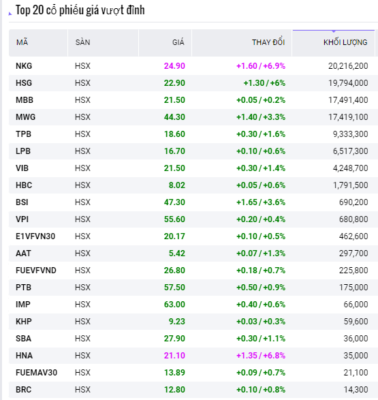Image resolution: width=378 pixels, height=400 pixels.
Task: Open MWG stock details
Action: [25, 117]
